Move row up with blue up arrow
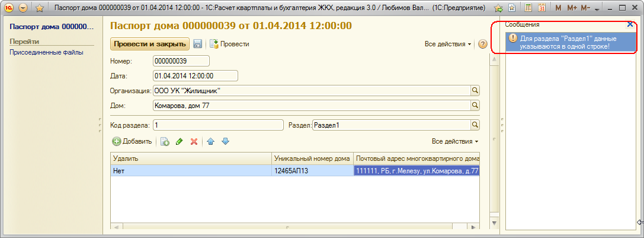The height and width of the screenshot is (238, 644). [211, 142]
